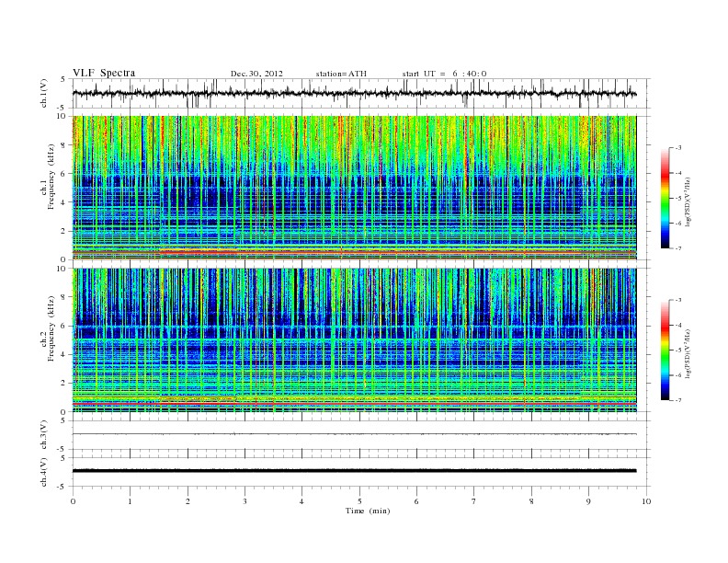Click the time axis tick label '0'
The height and width of the screenshot is (563, 728).
[x=73, y=501]
